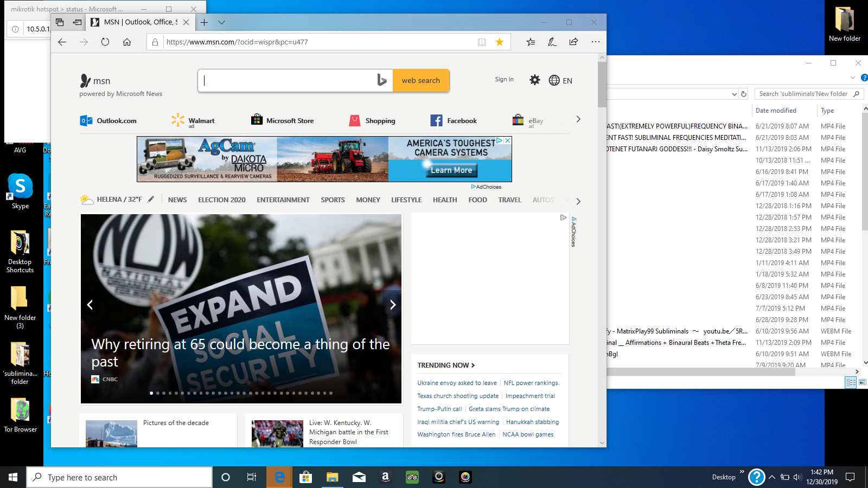Open retiring at 65 headline story
Image resolution: width=868 pixels, height=488 pixels.
[240, 352]
